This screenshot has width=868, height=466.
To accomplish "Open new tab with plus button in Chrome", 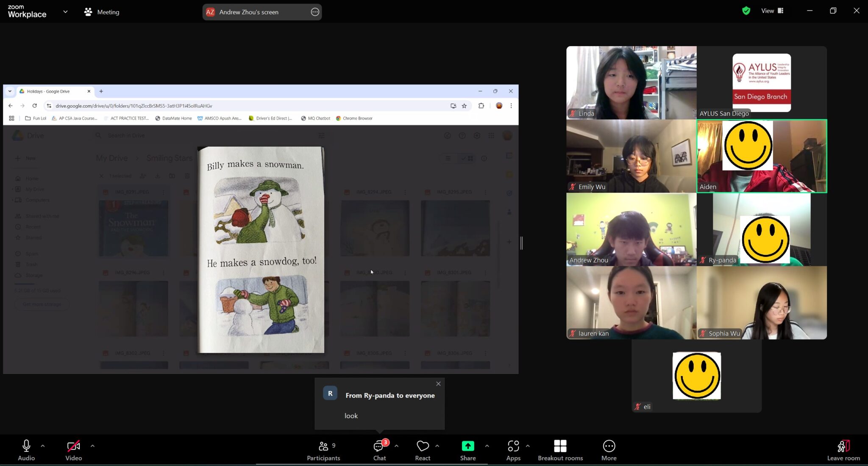I will tap(101, 91).
